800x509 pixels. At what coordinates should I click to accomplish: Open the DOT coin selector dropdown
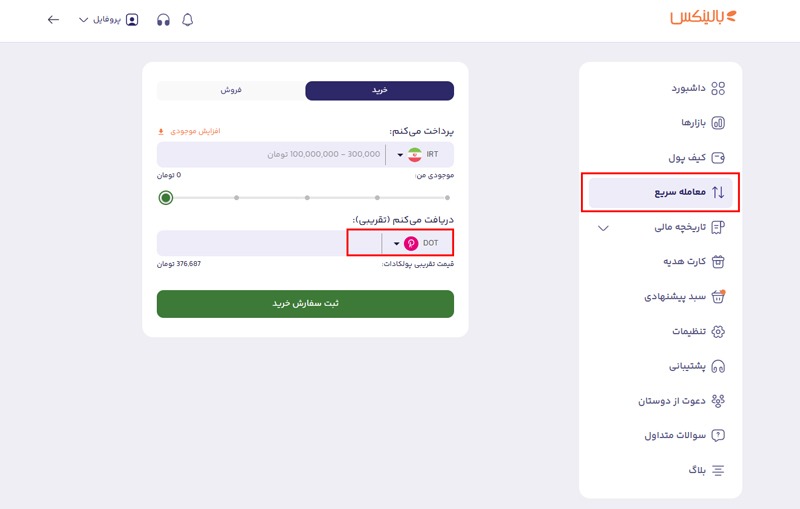(415, 243)
